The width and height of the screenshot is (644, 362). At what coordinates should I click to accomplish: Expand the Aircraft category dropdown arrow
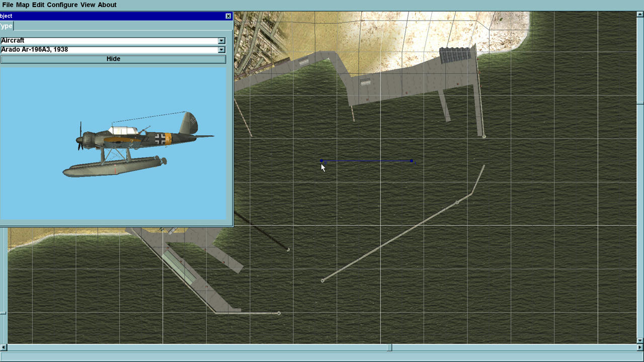221,41
